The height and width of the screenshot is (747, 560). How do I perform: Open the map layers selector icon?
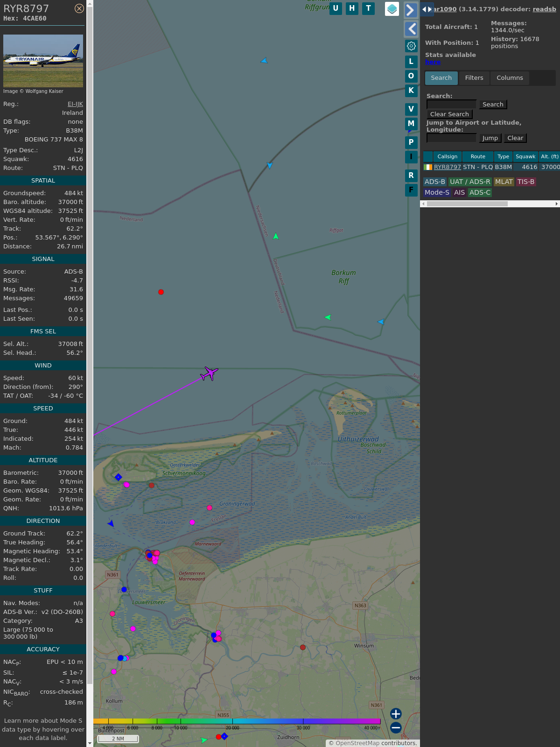click(x=392, y=9)
